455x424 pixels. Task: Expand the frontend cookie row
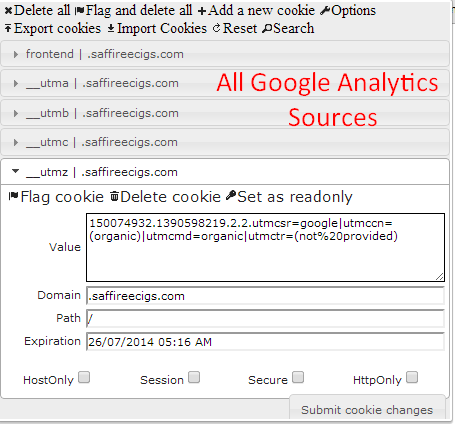[225, 54]
